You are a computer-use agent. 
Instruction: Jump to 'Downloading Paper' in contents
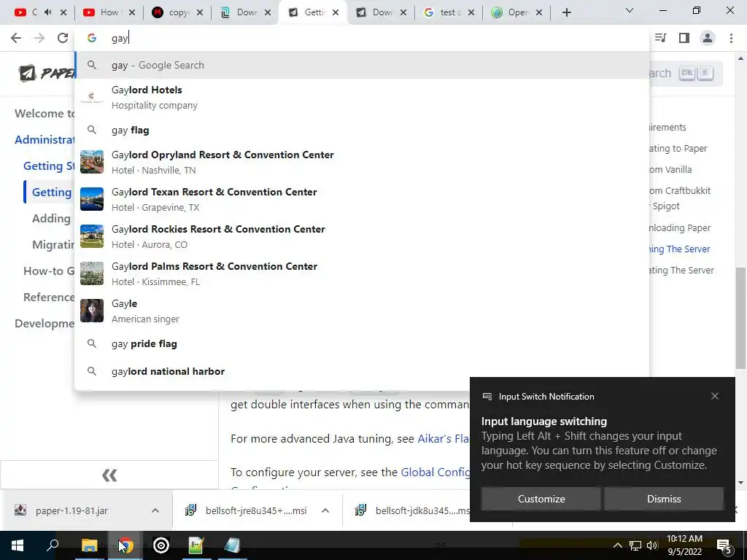[680, 228]
